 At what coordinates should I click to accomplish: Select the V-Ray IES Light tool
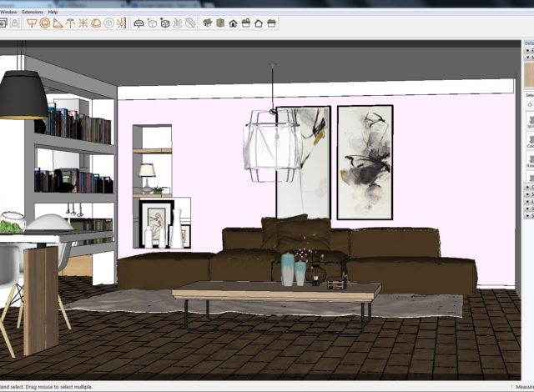70,23
